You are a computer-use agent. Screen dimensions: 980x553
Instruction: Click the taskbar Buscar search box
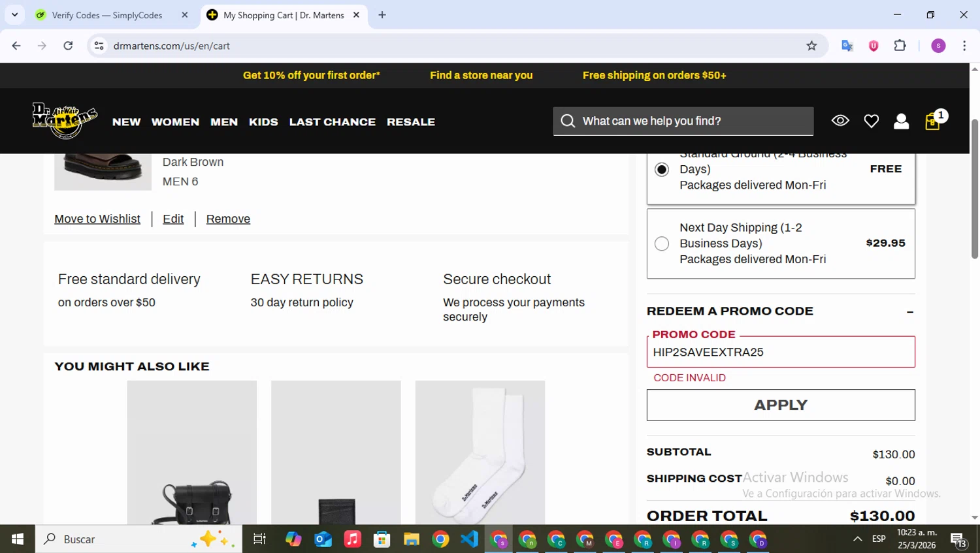tap(139, 539)
